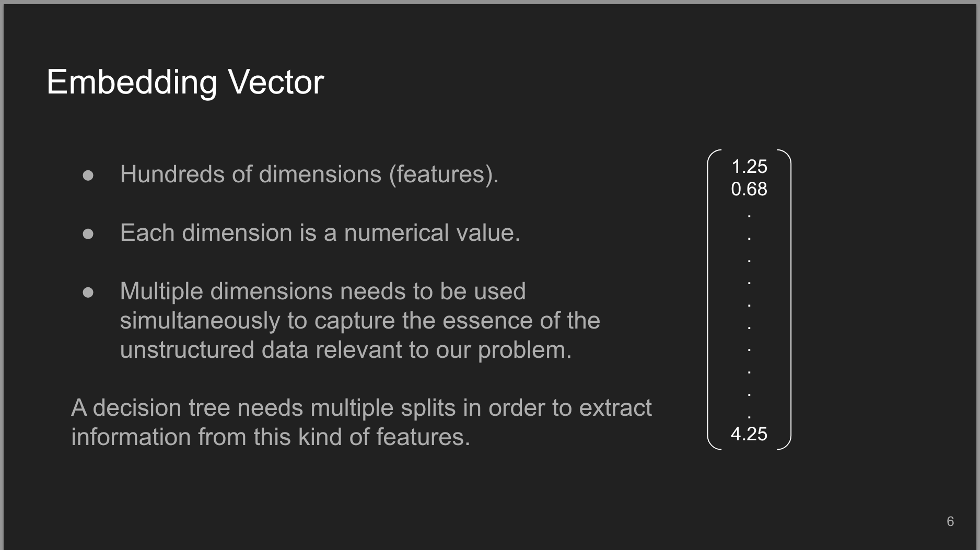Click the vector value 1.25
Screen dimensions: 980x550
(x=749, y=167)
